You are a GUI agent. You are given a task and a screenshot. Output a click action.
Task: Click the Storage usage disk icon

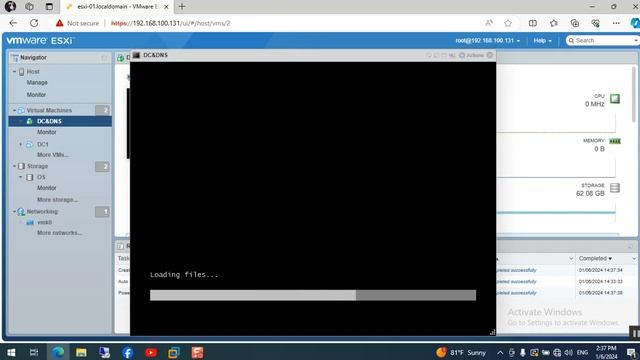615,188
